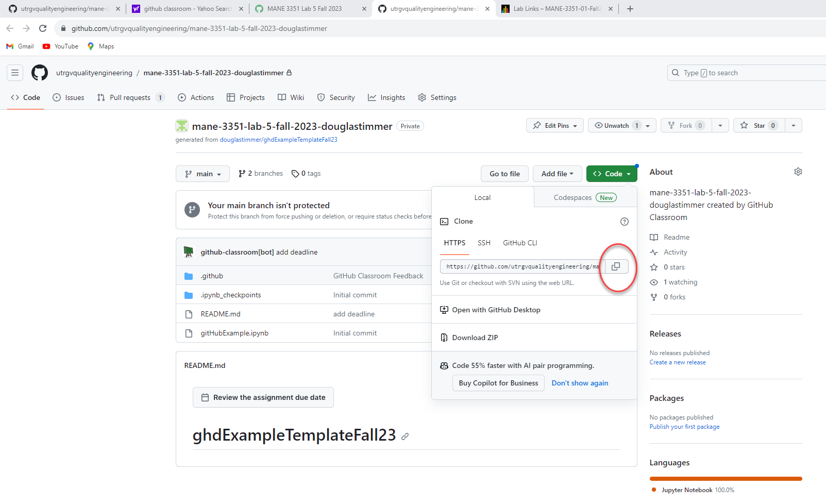
Task: Switch clone protocol to SSH
Action: tap(483, 243)
